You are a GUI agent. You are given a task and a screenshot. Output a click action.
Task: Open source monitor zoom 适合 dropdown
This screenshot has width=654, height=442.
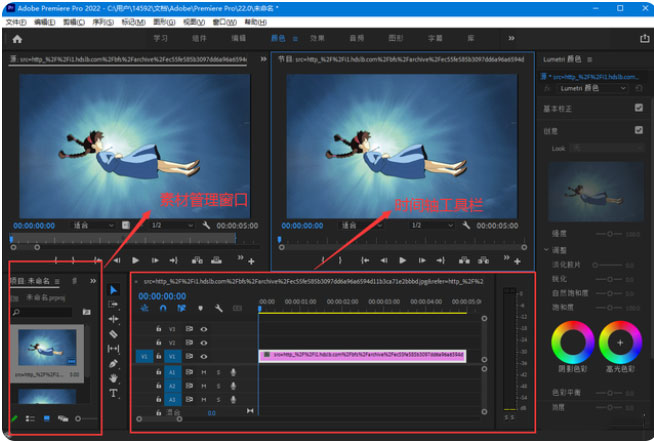click(x=94, y=225)
